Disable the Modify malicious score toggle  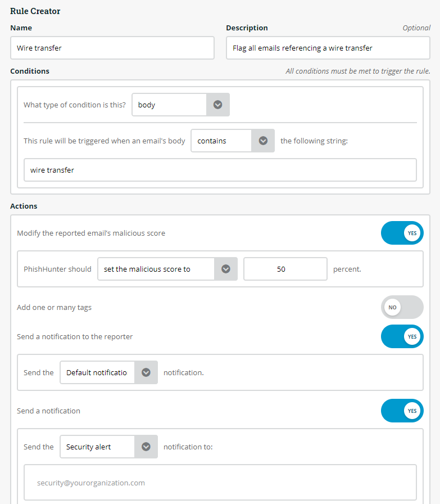pyautogui.click(x=402, y=233)
